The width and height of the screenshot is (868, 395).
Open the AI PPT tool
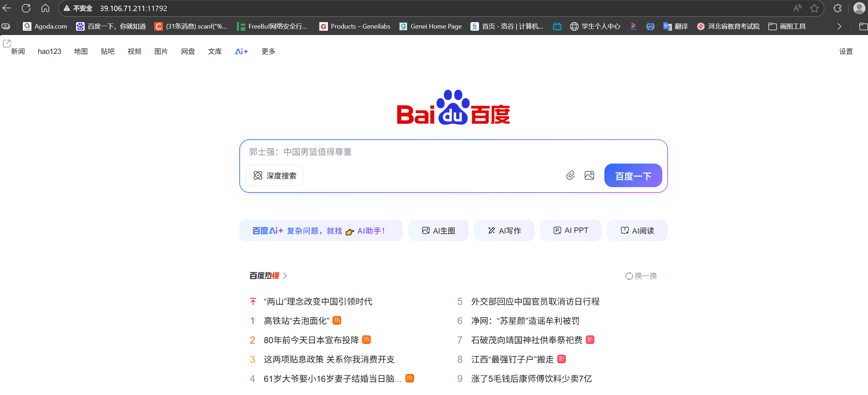click(x=570, y=230)
